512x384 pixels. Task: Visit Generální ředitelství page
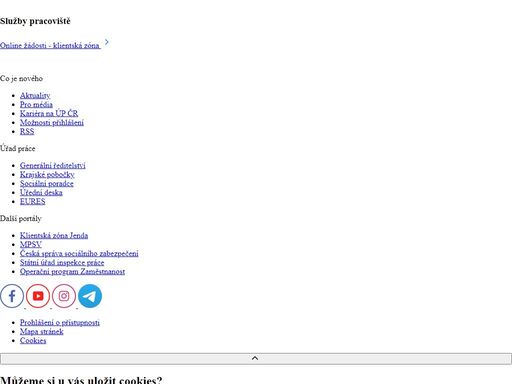coord(53,166)
